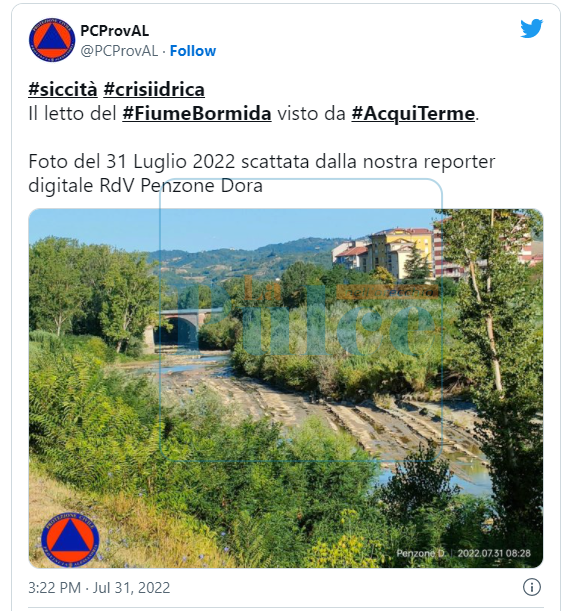Image resolution: width=573 pixels, height=611 pixels.
Task: Open the Twitter bird logo link
Action: point(531,28)
